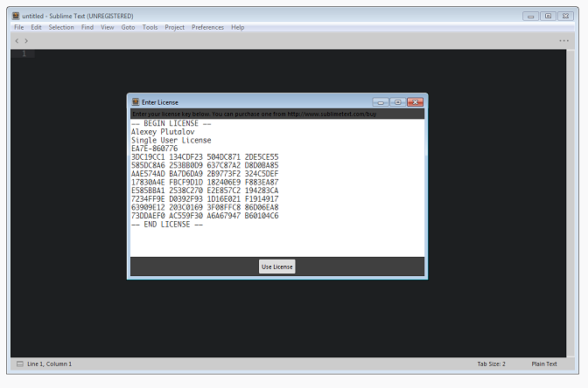
Task: Open the Preferences menu
Action: (x=207, y=27)
